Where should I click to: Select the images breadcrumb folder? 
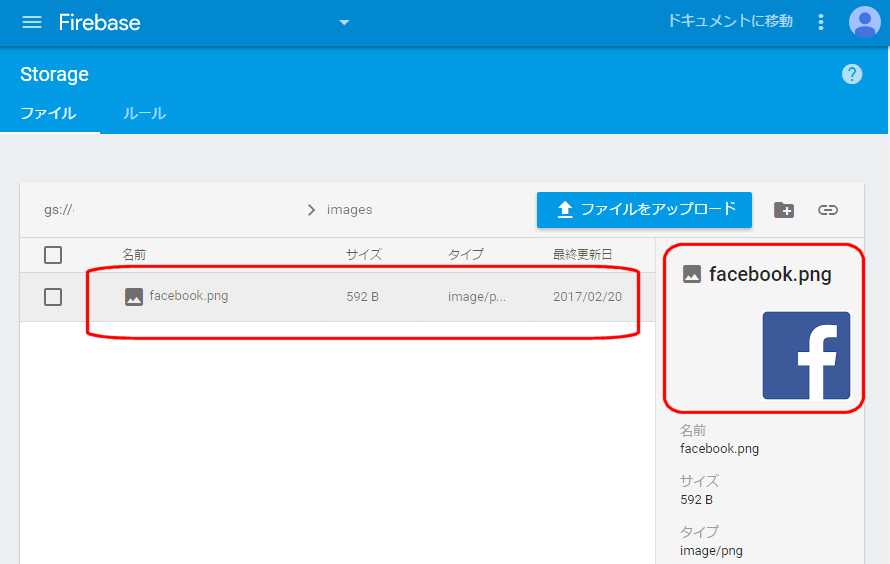click(x=350, y=209)
